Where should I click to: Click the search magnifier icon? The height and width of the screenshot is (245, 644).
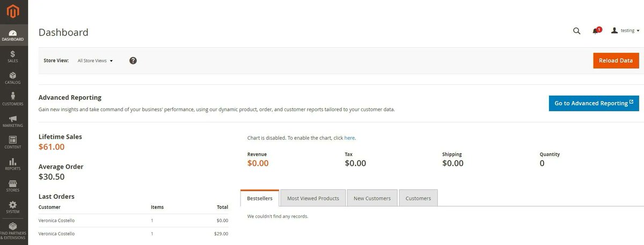(x=577, y=31)
